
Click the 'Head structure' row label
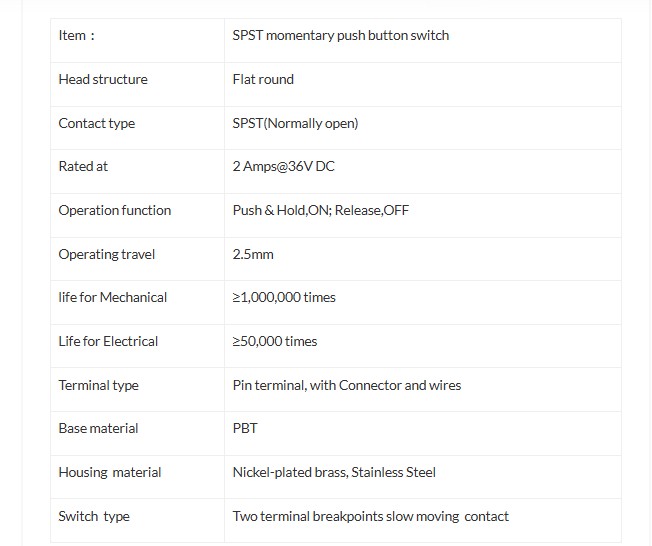[x=103, y=80]
